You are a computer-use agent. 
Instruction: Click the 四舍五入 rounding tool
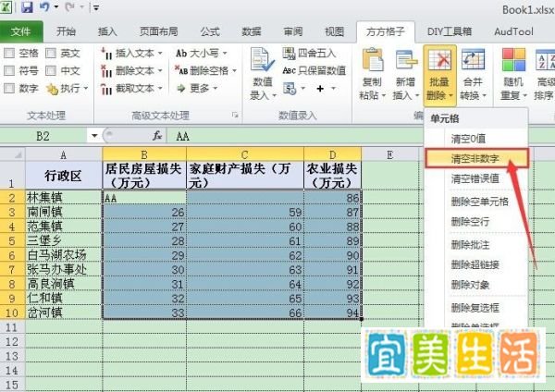point(309,54)
